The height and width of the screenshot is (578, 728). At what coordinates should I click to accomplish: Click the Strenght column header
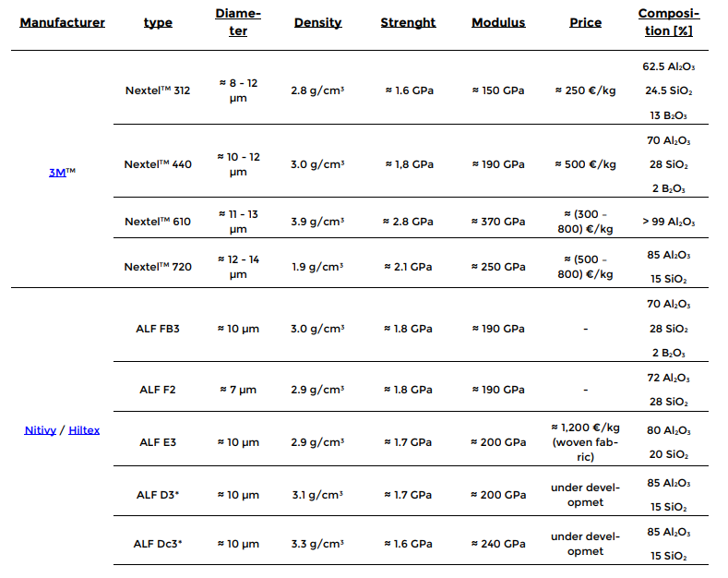pyautogui.click(x=408, y=22)
